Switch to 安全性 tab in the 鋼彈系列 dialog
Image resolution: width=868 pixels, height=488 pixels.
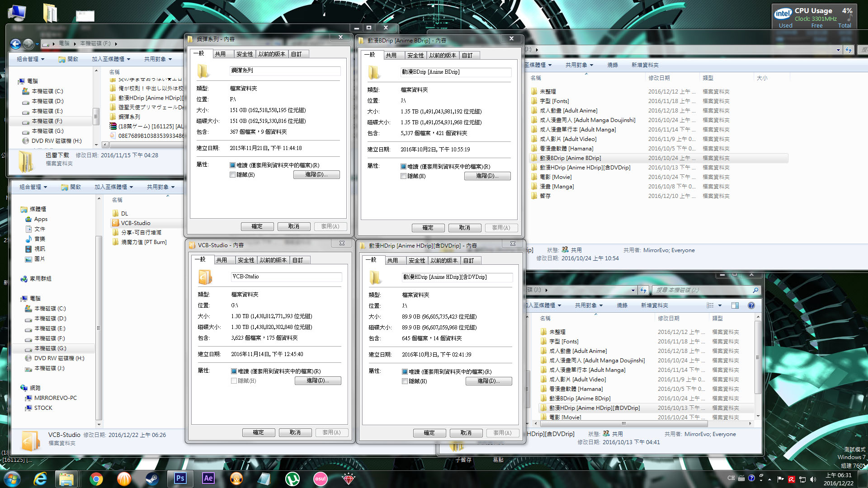coord(245,54)
